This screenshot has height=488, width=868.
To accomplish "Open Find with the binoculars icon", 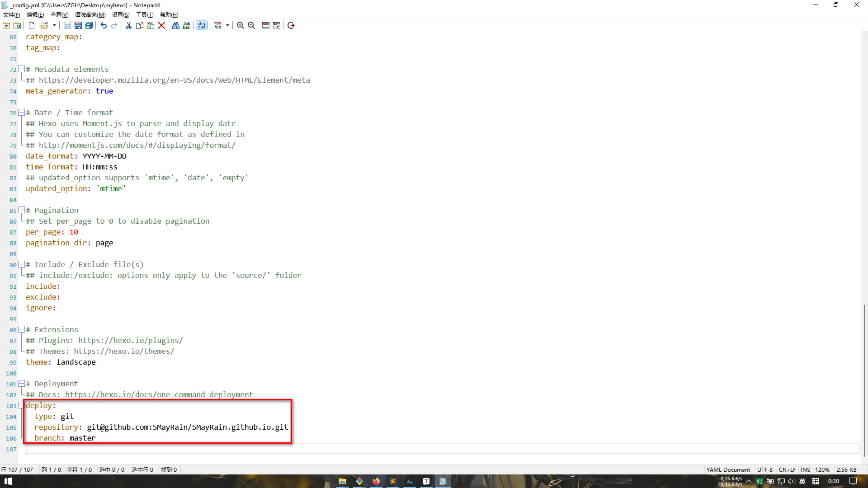I will (x=176, y=25).
